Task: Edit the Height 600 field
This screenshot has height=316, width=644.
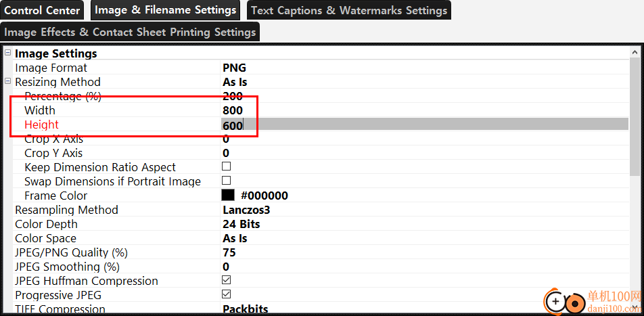Action: pos(233,125)
